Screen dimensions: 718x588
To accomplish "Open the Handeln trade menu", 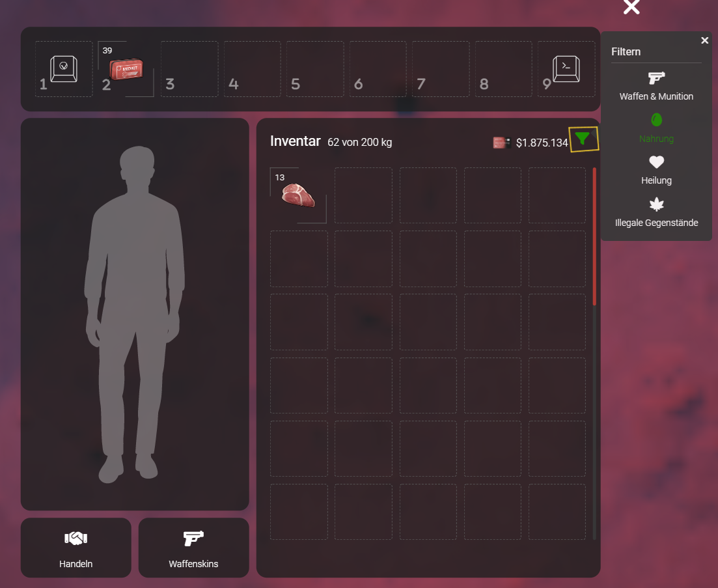I will point(76,548).
